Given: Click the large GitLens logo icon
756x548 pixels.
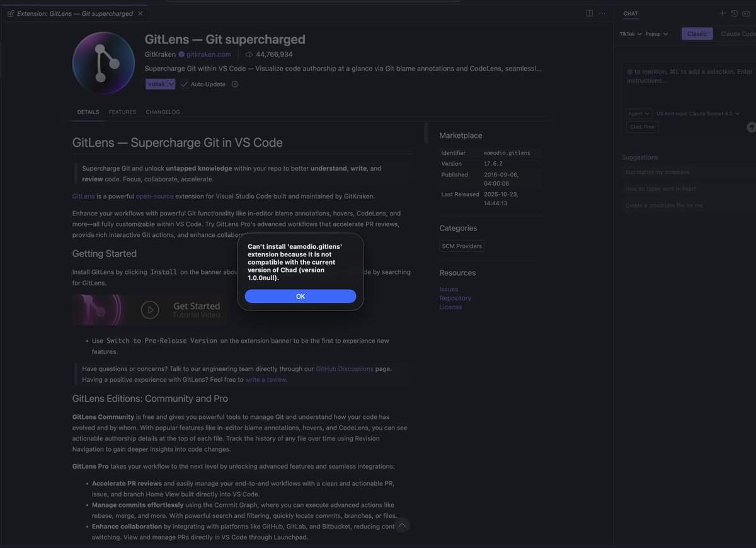Looking at the screenshot, I should point(103,63).
